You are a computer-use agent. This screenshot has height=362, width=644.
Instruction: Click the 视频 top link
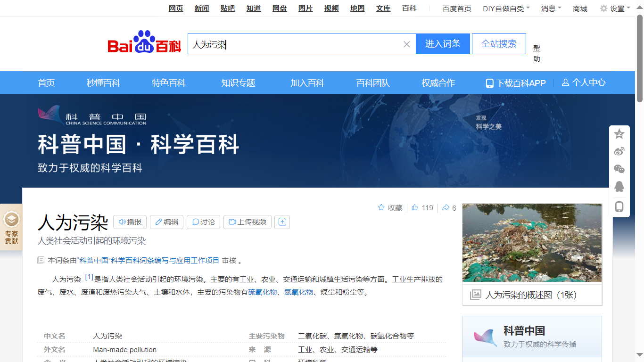click(x=331, y=8)
